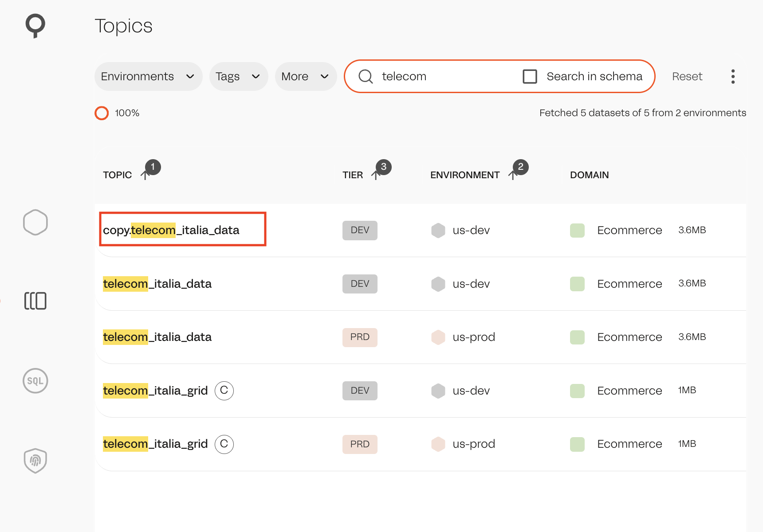
Task: Click the app logo in the sidebar
Action: point(35,25)
